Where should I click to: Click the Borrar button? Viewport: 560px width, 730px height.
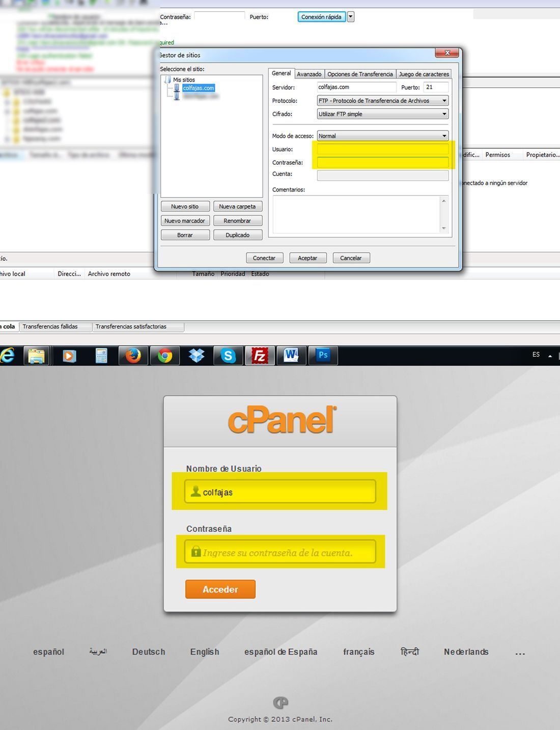click(x=185, y=235)
